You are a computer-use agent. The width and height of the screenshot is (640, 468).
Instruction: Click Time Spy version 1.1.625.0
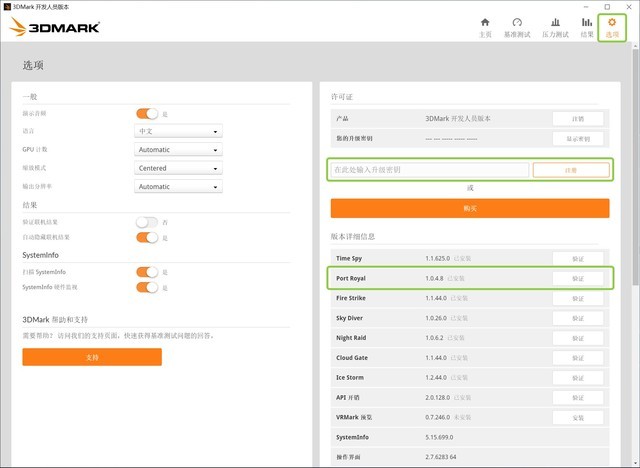click(438, 258)
